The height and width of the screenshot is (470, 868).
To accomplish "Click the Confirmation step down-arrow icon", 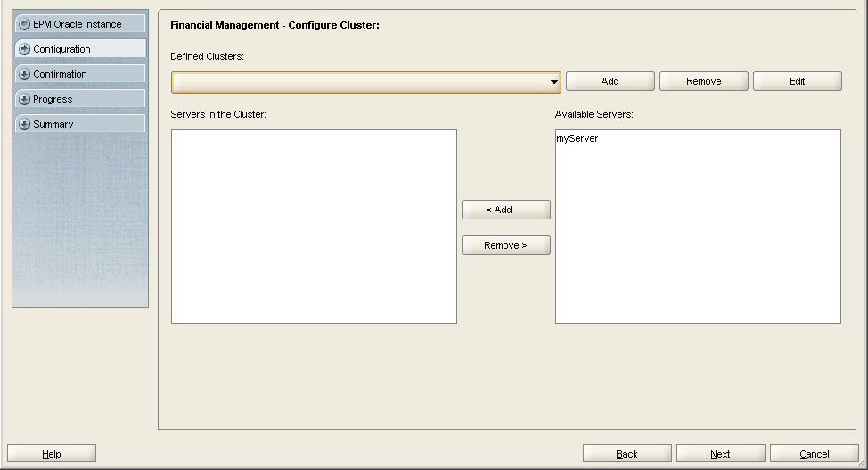I will (24, 74).
